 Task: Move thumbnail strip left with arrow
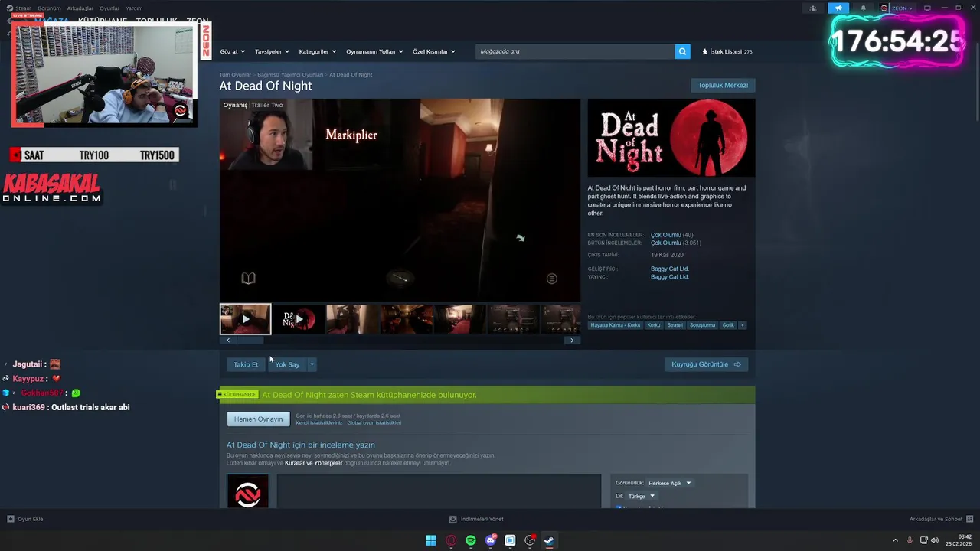(228, 341)
